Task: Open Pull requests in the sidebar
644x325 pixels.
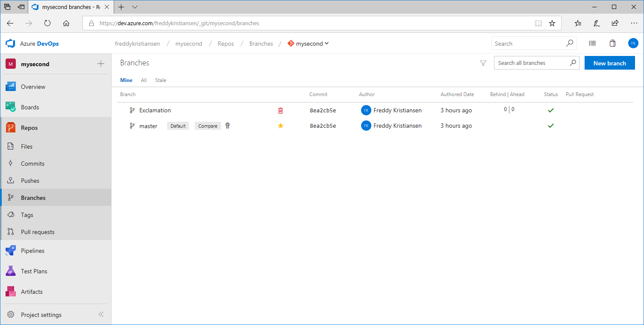Action: pyautogui.click(x=38, y=232)
